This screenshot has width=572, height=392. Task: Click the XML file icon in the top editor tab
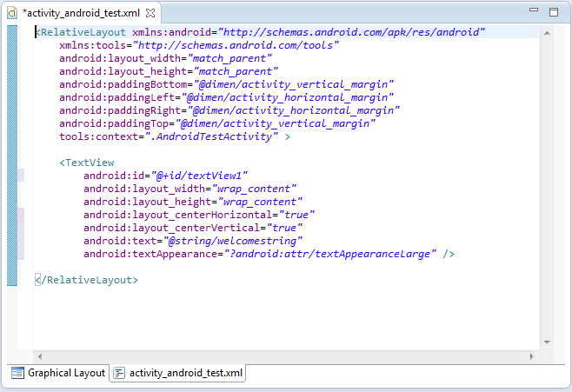11,14
